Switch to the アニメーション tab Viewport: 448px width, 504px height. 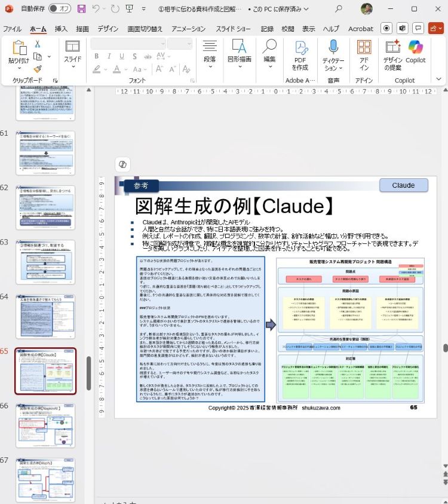tap(188, 29)
